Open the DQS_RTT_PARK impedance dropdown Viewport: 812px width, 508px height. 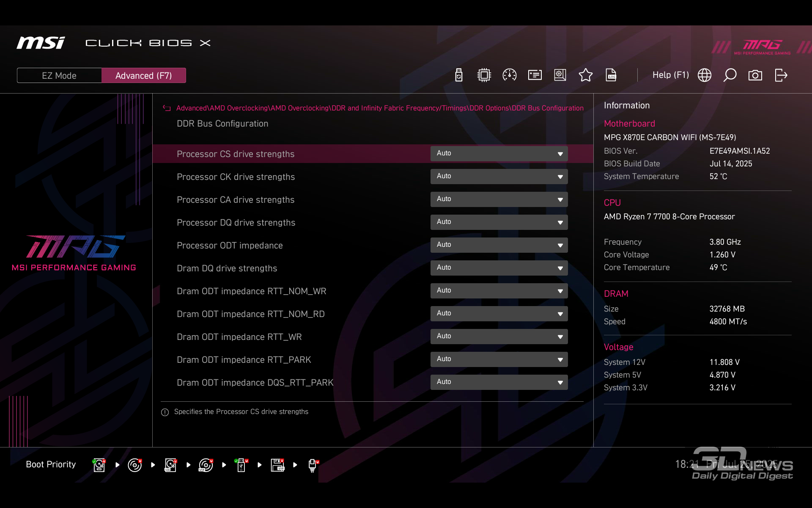(x=499, y=382)
